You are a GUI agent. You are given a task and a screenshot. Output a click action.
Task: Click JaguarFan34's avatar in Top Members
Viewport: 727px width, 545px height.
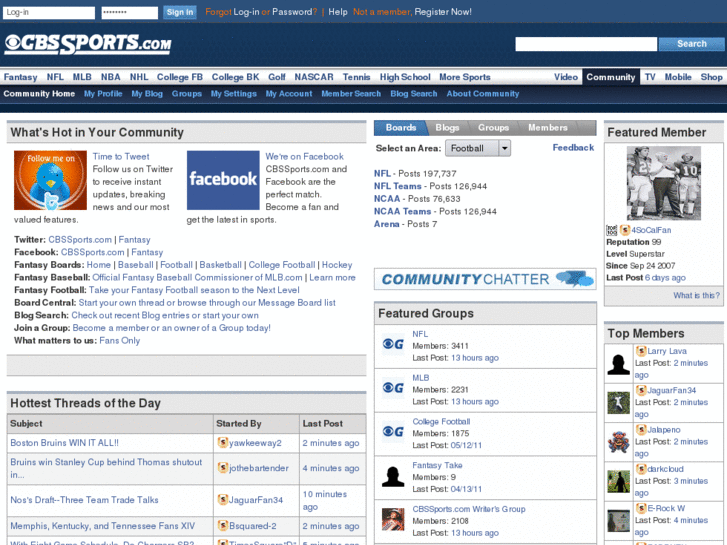(619, 403)
